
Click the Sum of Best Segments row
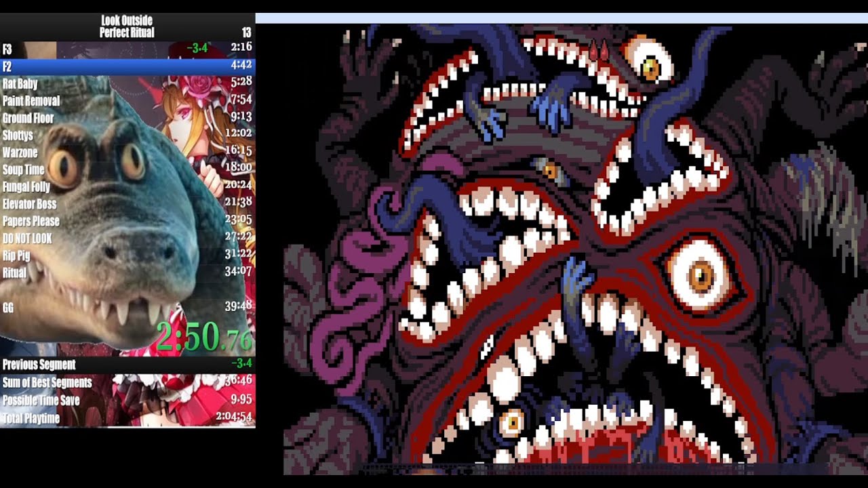click(127, 382)
